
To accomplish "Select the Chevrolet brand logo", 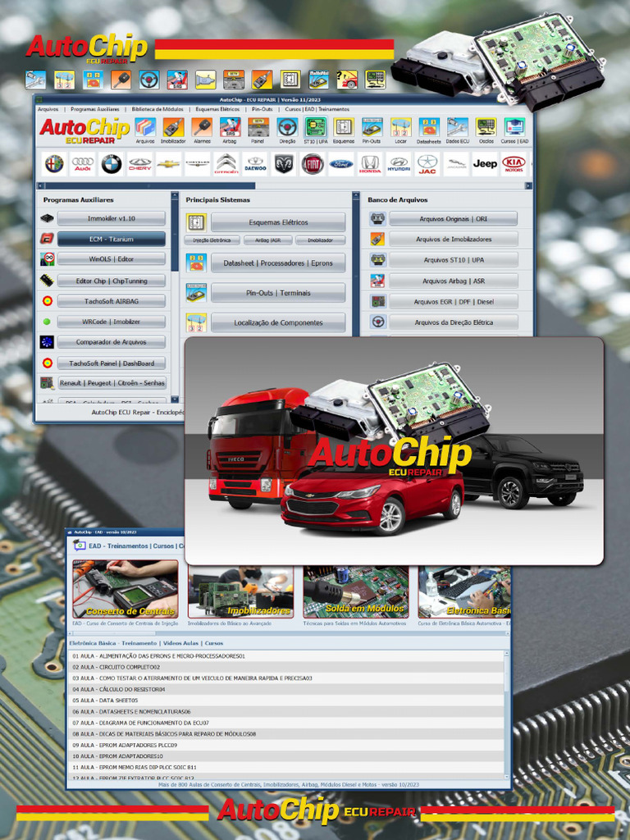I will 169,164.
